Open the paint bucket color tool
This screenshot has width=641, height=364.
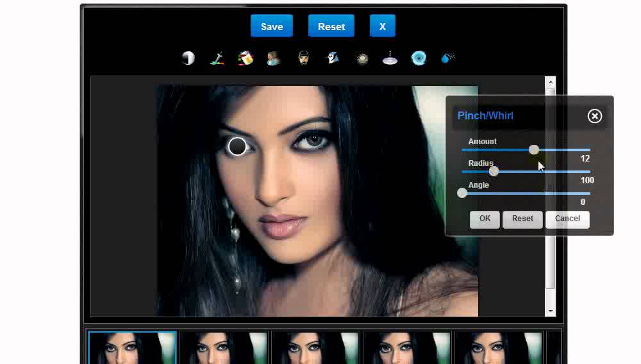[246, 58]
